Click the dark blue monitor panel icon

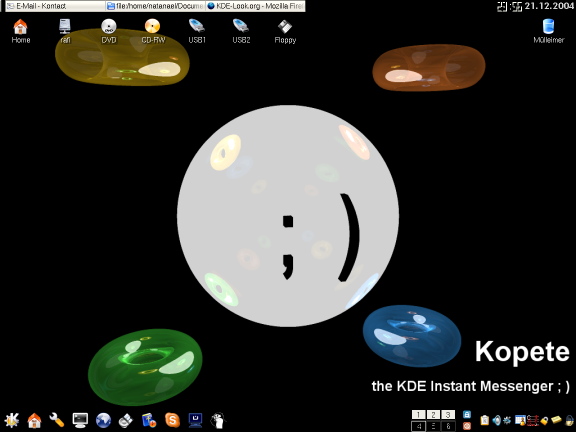[195, 420]
